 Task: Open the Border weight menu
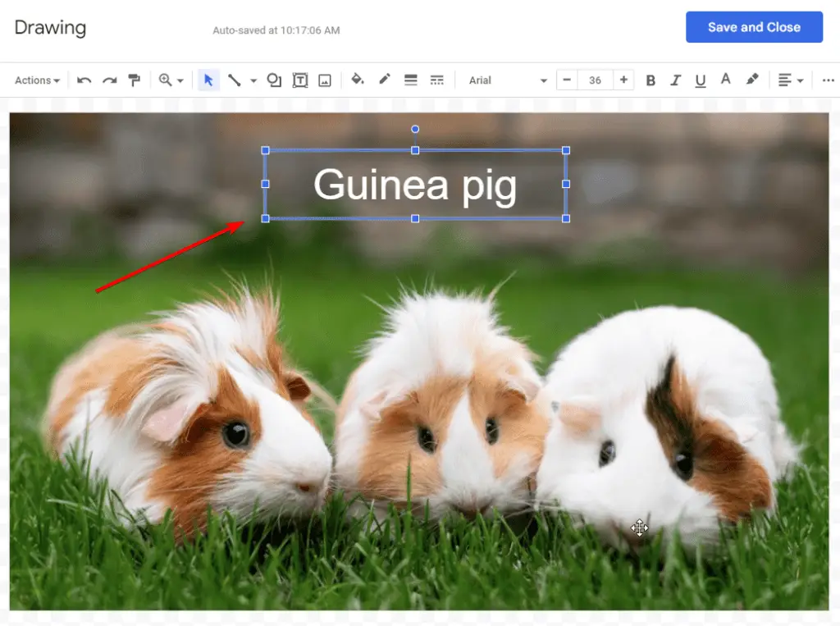click(410, 80)
